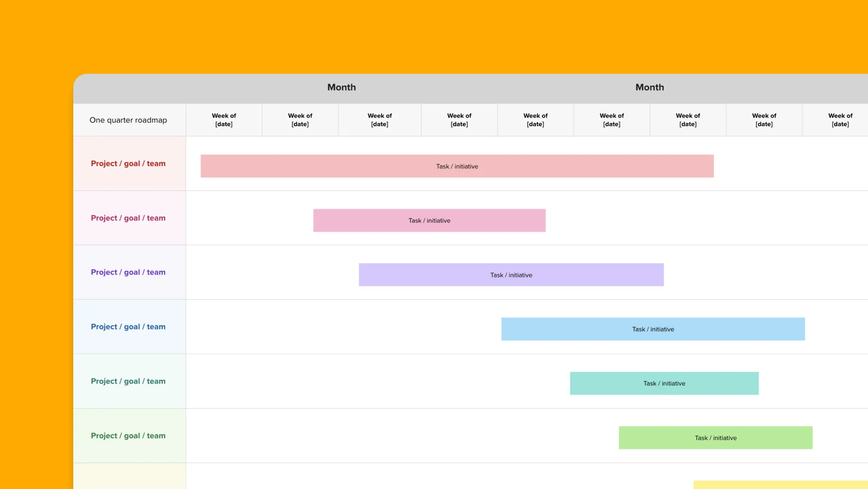
Task: Click the eighth 'Week of [date]' column header
Action: tap(764, 120)
